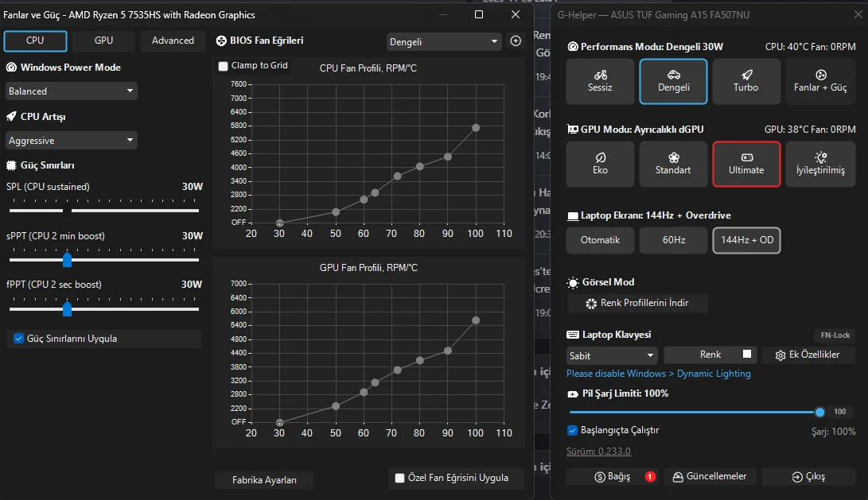Select the Dengeli performance mode

tap(673, 81)
